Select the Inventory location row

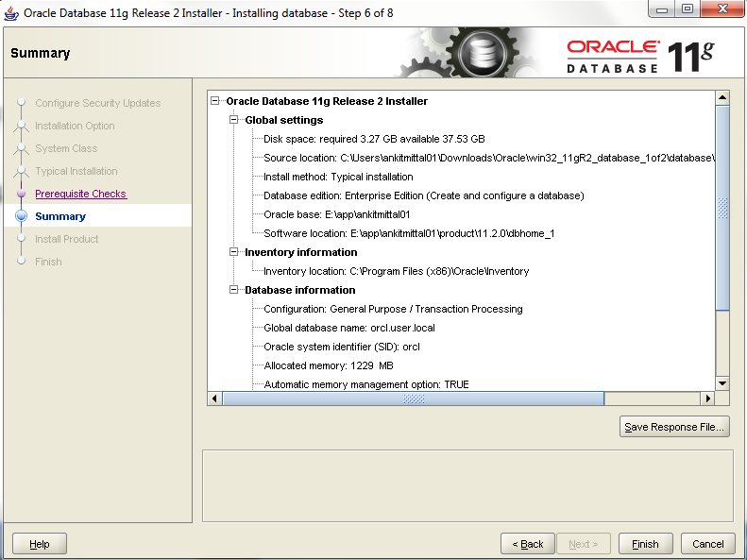point(397,271)
